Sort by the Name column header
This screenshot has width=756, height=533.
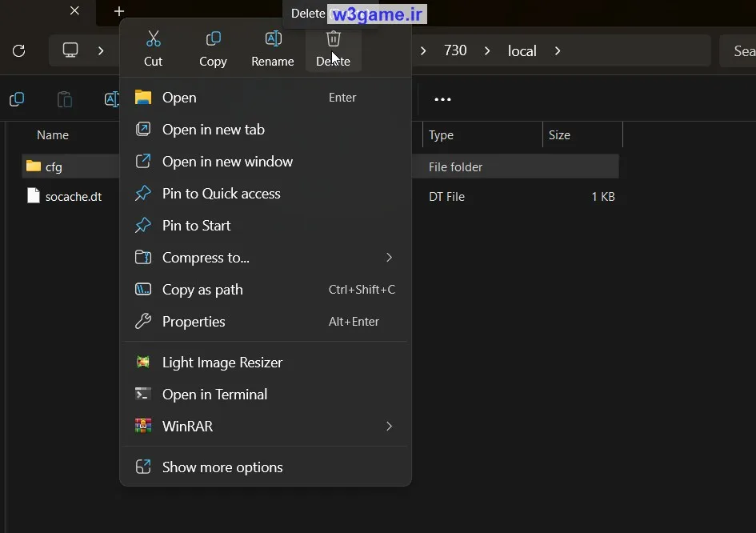53,135
